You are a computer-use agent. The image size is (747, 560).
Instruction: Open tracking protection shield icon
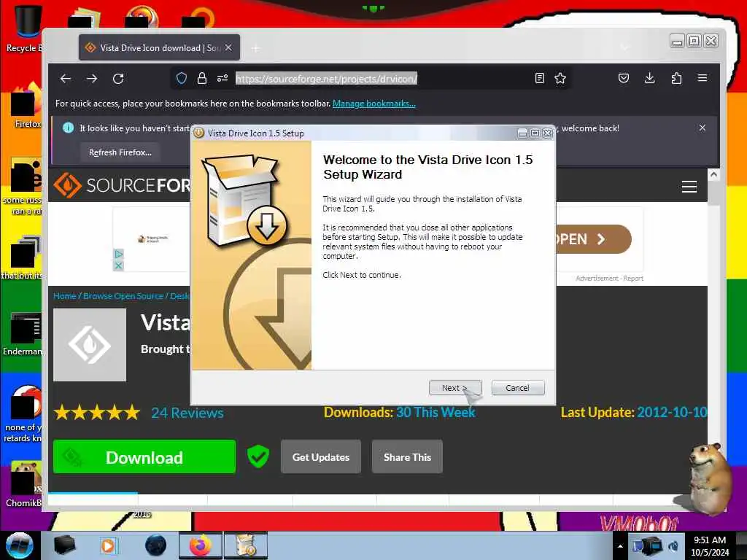[182, 78]
